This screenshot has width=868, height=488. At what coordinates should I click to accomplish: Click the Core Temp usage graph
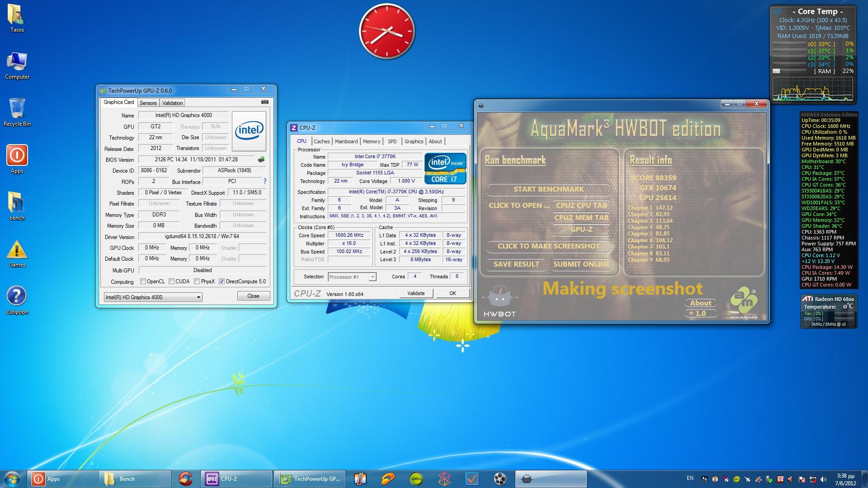pos(812,89)
